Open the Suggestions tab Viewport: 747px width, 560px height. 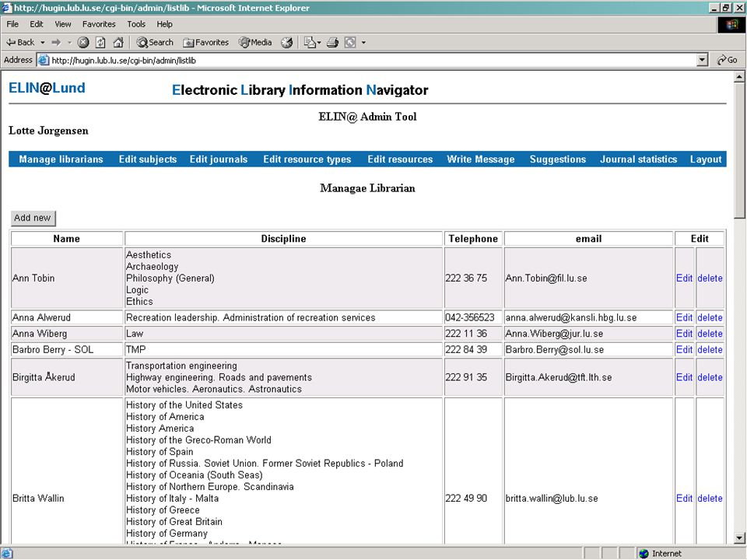558,159
